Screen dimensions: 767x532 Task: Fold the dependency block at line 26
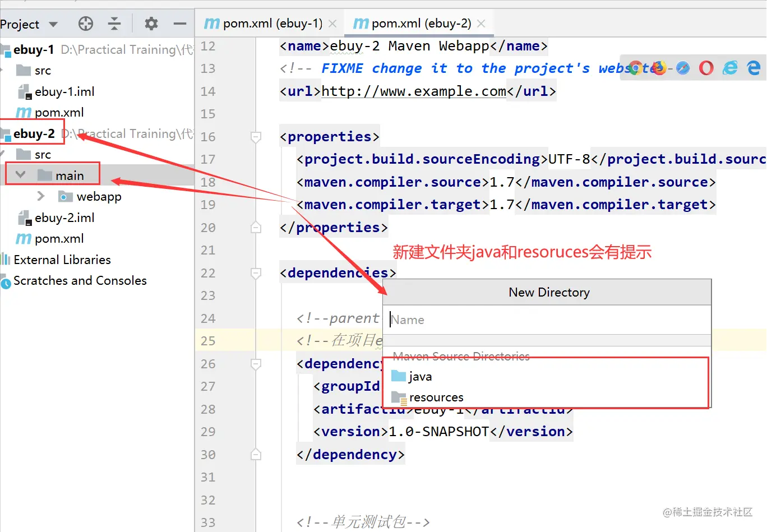pyautogui.click(x=256, y=364)
